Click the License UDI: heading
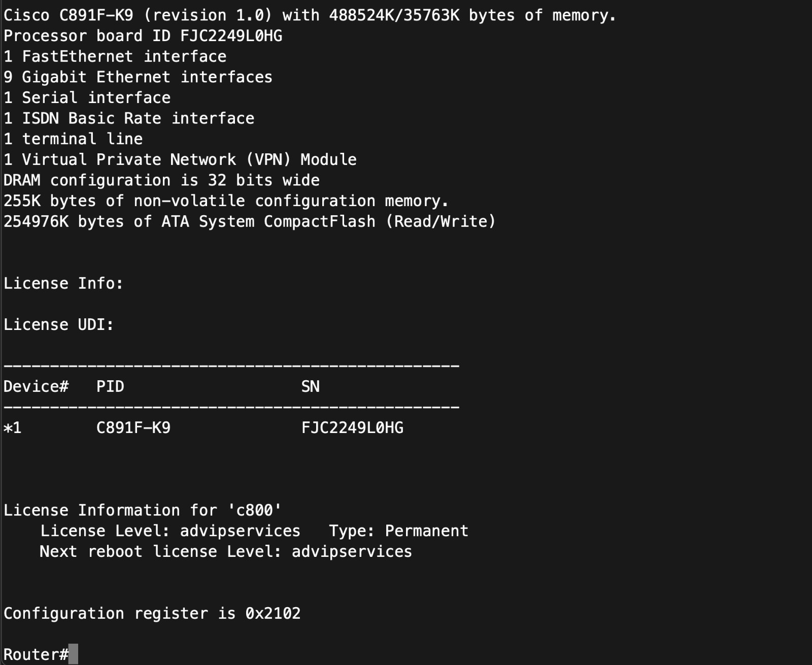This screenshot has width=812, height=665. [x=58, y=324]
